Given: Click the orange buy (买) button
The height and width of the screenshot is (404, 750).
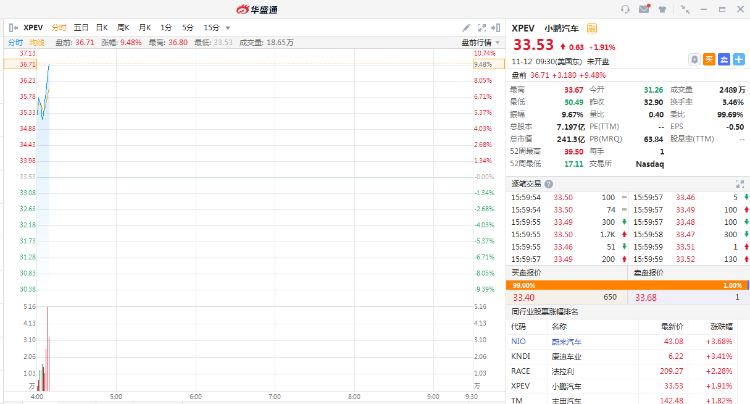Looking at the screenshot, I should (709, 59).
